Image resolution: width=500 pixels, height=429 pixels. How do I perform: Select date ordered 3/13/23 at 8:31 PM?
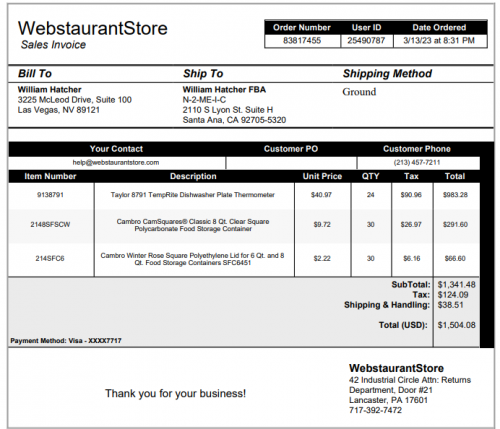point(439,41)
